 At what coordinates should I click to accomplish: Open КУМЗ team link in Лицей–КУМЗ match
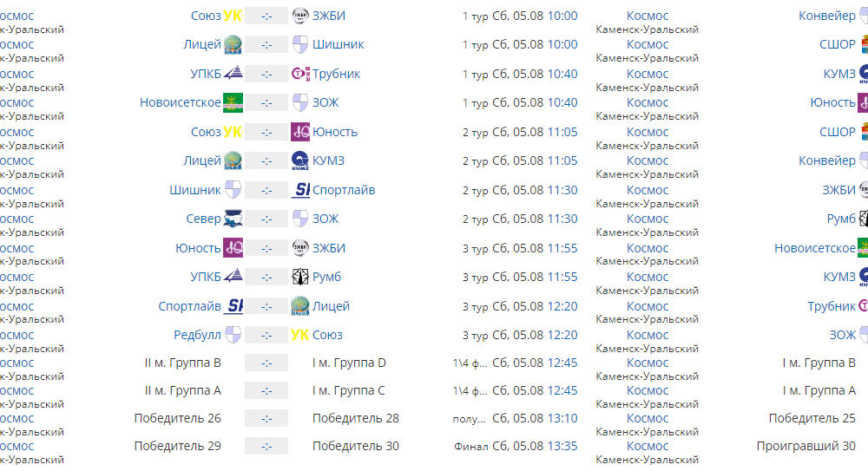pos(328,161)
